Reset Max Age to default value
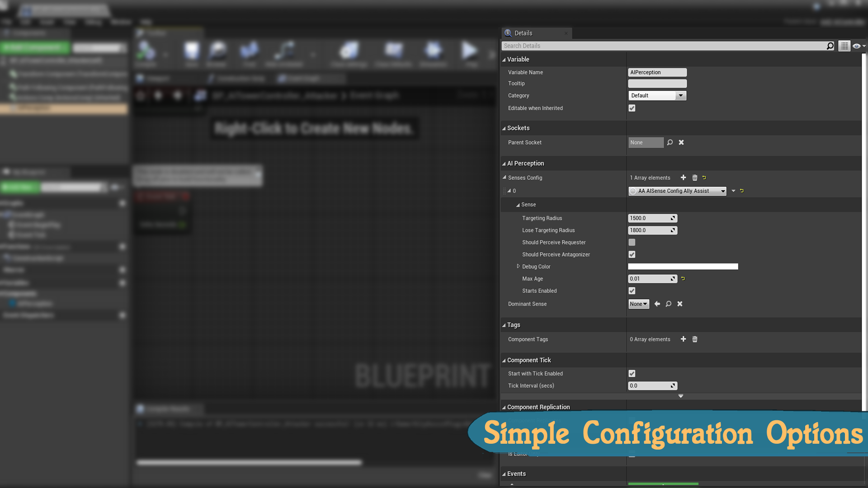Viewport: 868px width, 488px height. [683, 279]
